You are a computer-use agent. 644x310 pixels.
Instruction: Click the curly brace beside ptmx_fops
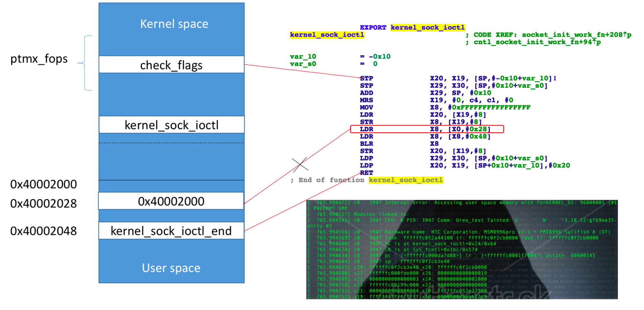click(85, 63)
